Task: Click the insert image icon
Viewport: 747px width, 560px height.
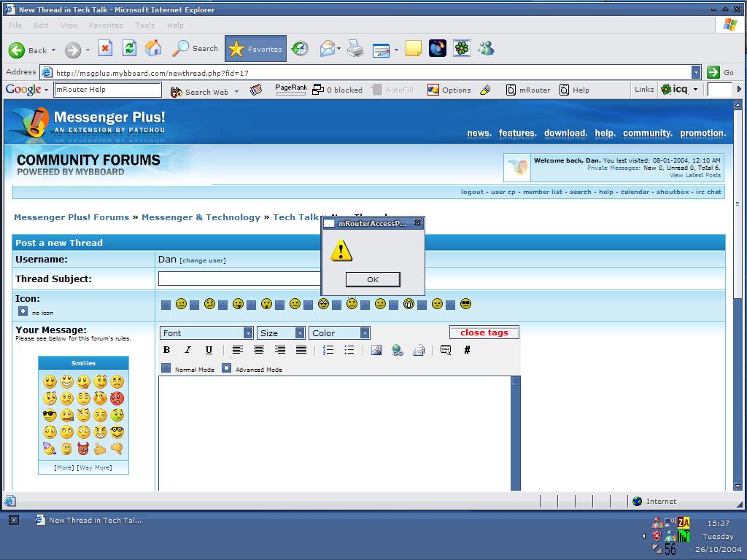Action: click(x=376, y=350)
